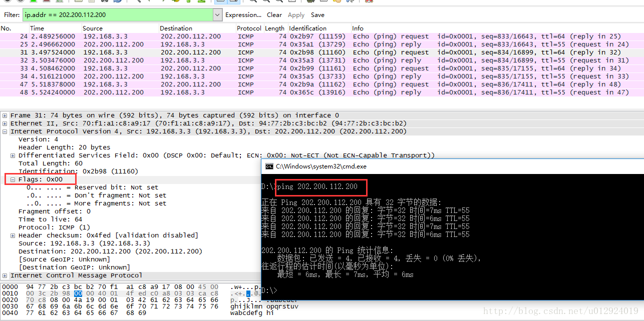Select packet number 34 in the list
644x321 pixels.
click(x=322, y=76)
